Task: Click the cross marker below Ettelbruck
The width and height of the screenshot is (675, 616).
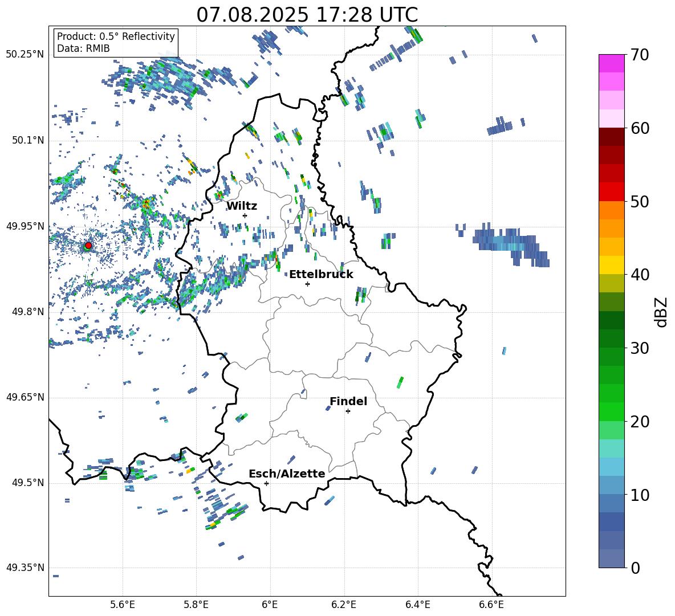Action: (307, 284)
